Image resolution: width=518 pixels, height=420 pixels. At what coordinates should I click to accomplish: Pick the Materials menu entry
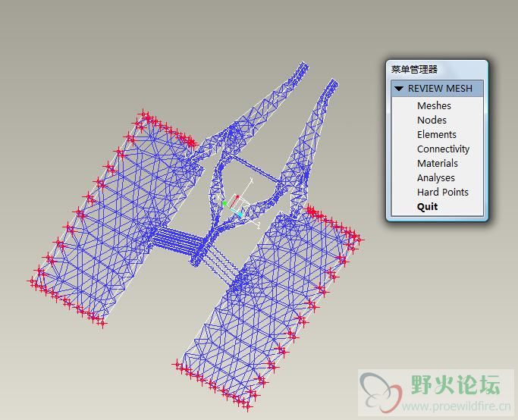coord(437,163)
